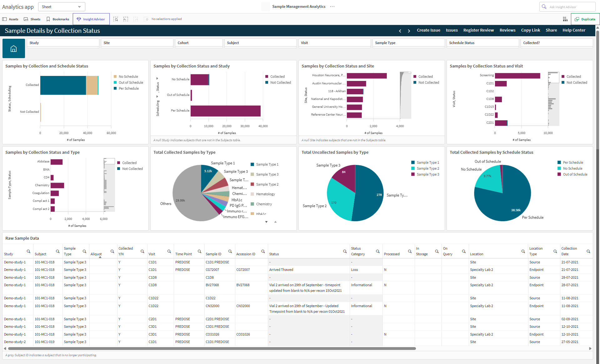The image size is (600, 364).
Task: Open Bookmarks
Action: point(58,19)
